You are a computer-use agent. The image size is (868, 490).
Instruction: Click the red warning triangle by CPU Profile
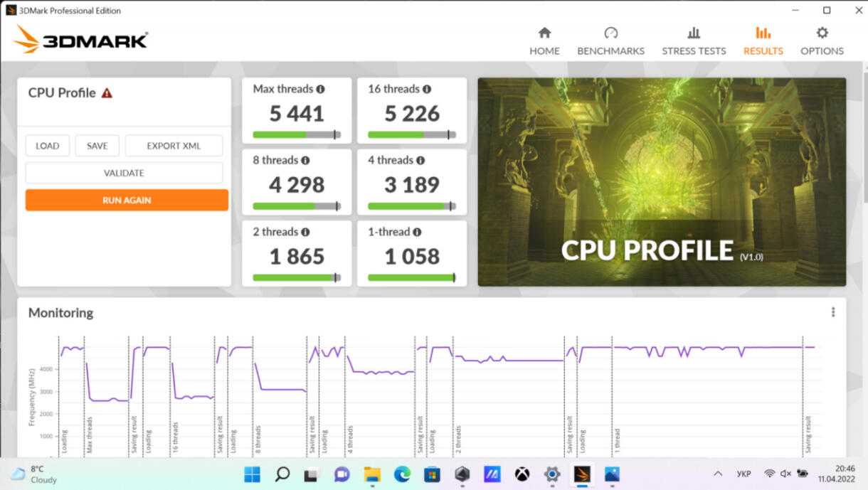tap(107, 93)
